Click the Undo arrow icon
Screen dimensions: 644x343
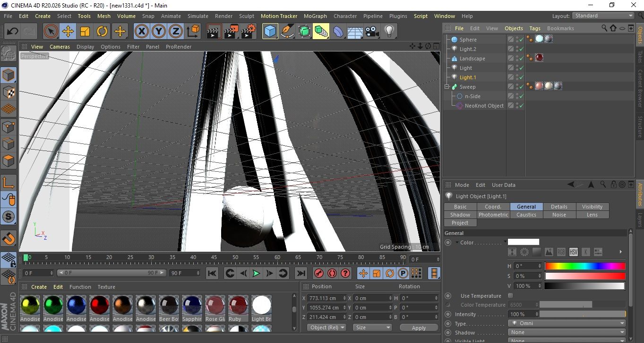[12, 32]
